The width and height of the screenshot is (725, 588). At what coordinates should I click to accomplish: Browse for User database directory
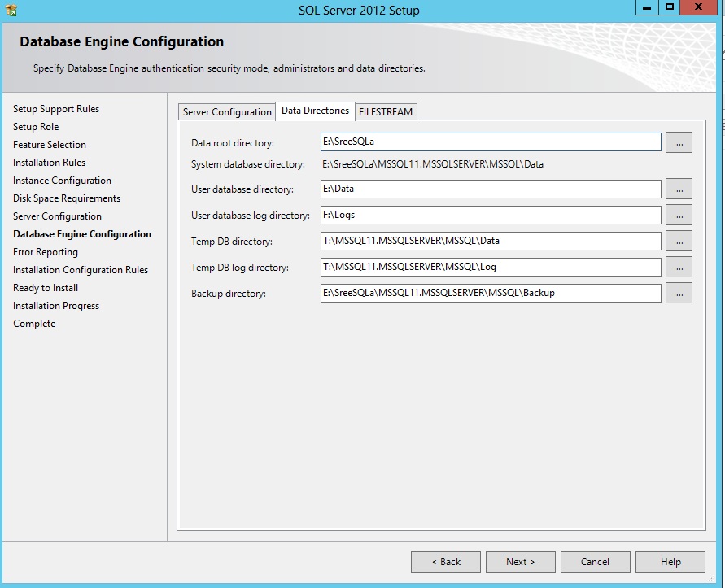pos(679,189)
